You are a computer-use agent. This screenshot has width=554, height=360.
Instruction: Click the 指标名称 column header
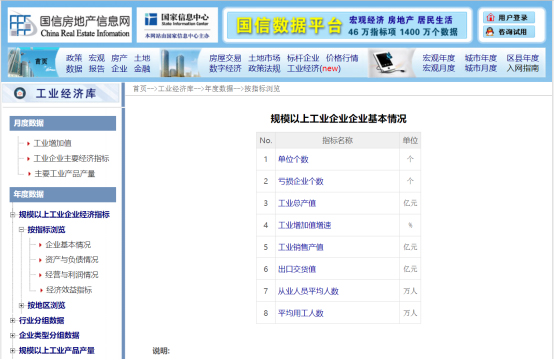337,141
